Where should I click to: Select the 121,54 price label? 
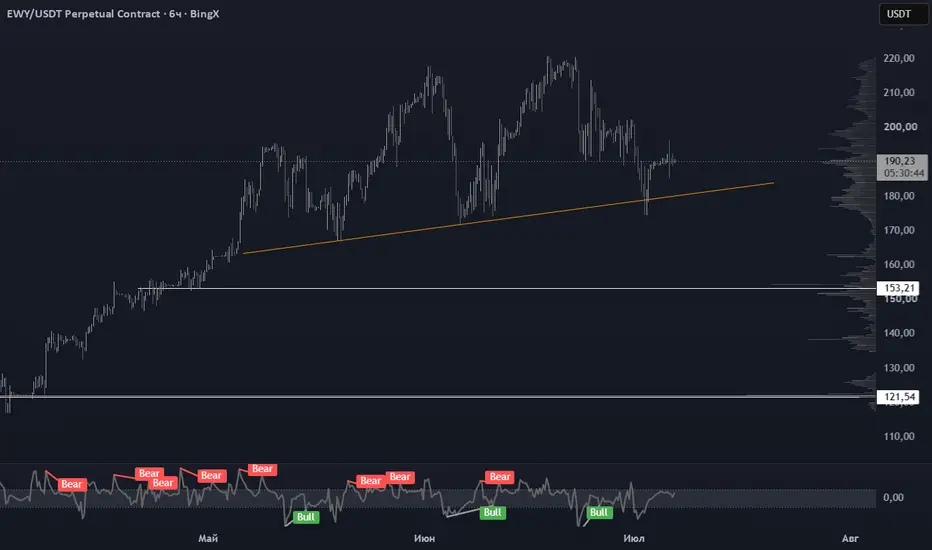[898, 397]
